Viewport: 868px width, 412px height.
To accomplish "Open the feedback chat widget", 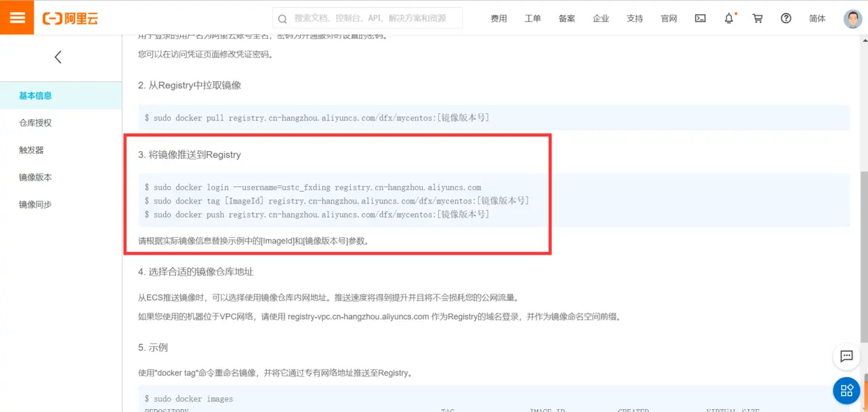I will click(846, 356).
